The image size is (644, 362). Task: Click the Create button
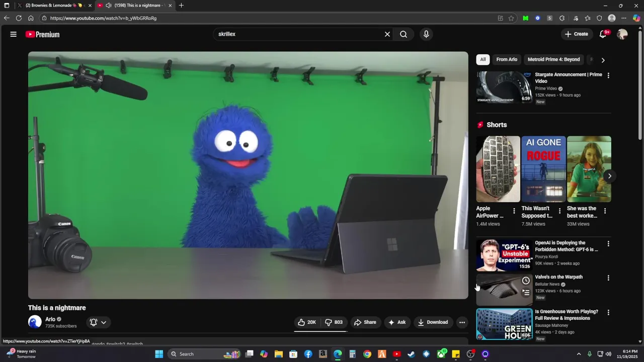[x=576, y=34]
